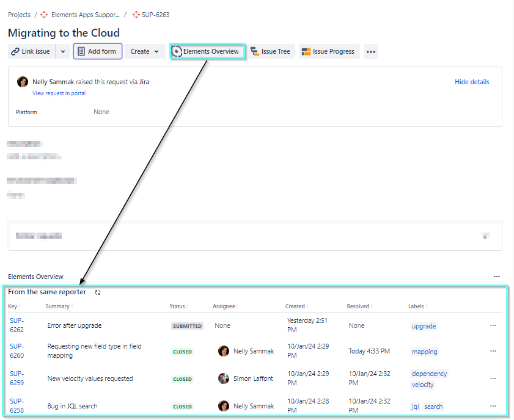Viewport: 514px width, 420px height.
Task: Open View request in portal link
Action: click(x=59, y=93)
